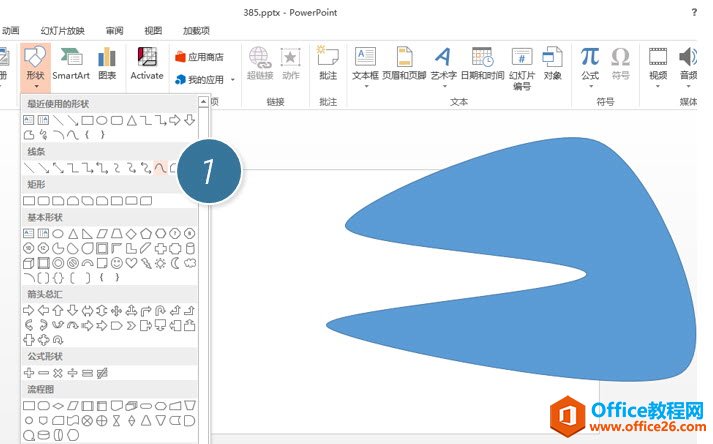Switch to the 审阅 review tab

(114, 31)
